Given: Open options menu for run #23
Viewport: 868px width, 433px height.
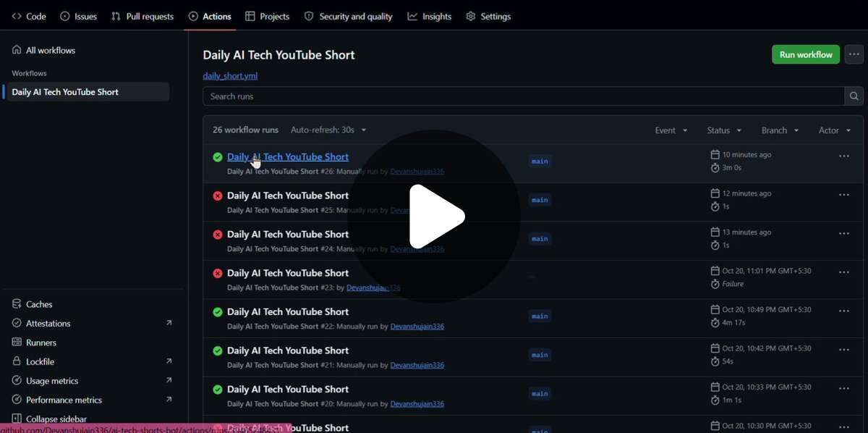Looking at the screenshot, I should (x=843, y=272).
